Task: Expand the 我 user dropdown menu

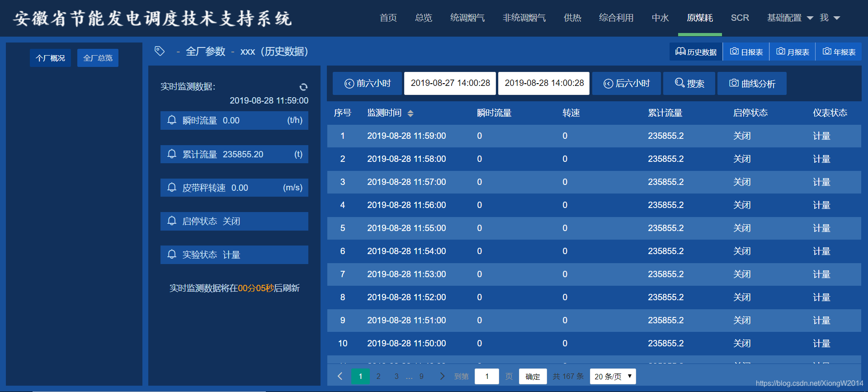Action: [830, 18]
